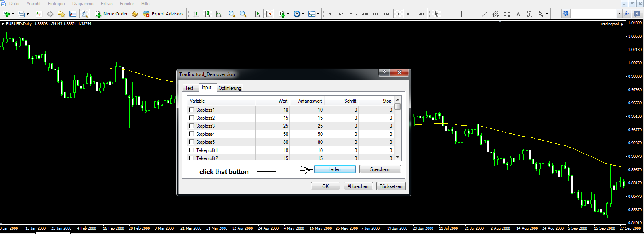Viewport: 644px width, 234px height.
Task: Check the Stoploss3 optimization box
Action: click(191, 126)
